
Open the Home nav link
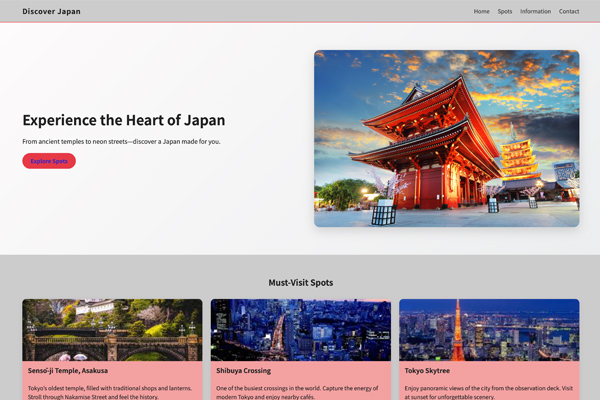pos(481,11)
